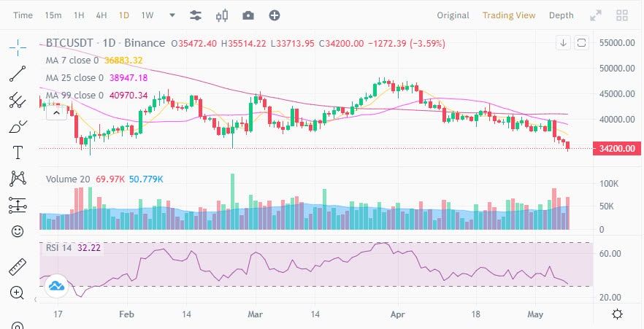Take a chart snapshot with camera icon
This screenshot has height=329, width=644.
tap(248, 15)
